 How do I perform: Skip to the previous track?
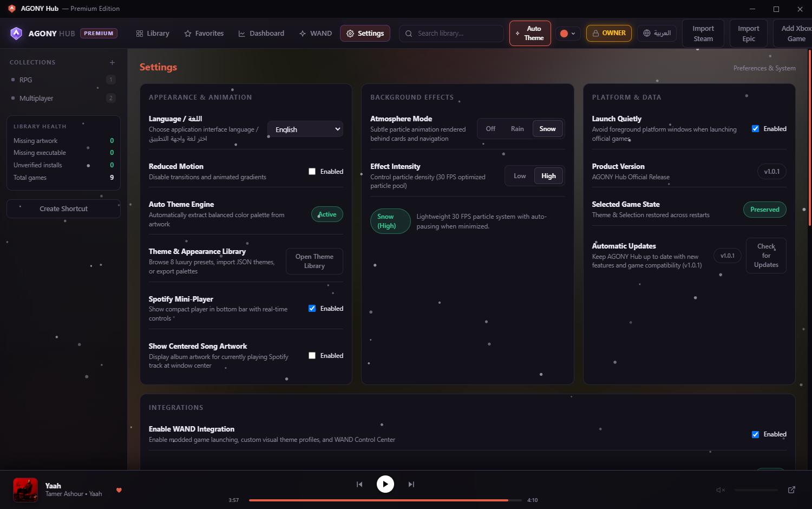tap(359, 484)
